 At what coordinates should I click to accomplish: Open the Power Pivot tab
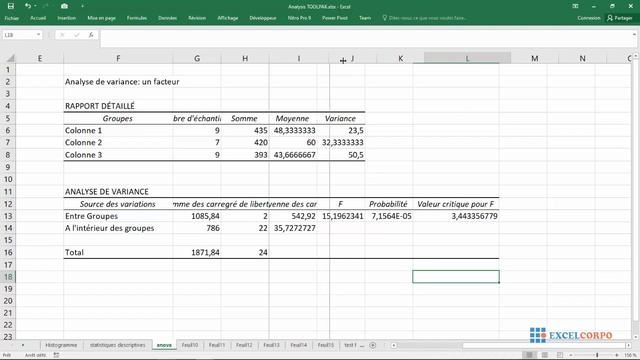coord(335,18)
